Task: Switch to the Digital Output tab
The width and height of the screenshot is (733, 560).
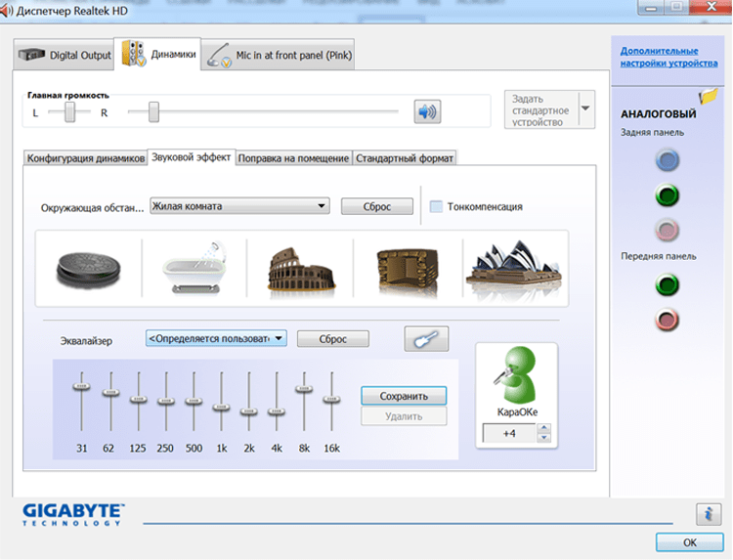Action: tap(66, 56)
